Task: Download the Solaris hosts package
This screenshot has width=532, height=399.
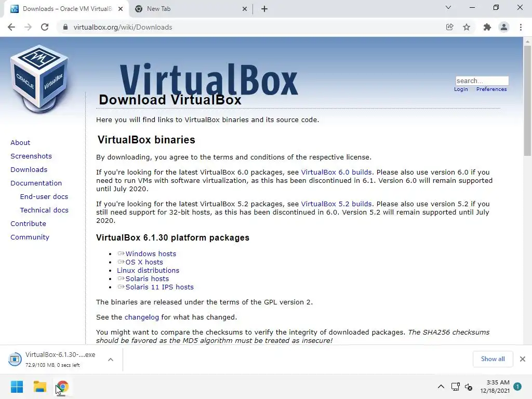Action: click(147, 279)
